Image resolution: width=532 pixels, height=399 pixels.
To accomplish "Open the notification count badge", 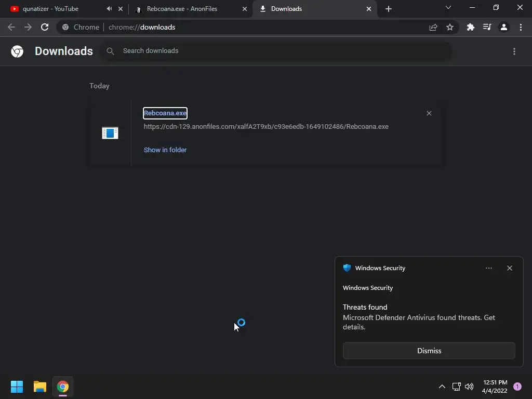I will point(517,387).
